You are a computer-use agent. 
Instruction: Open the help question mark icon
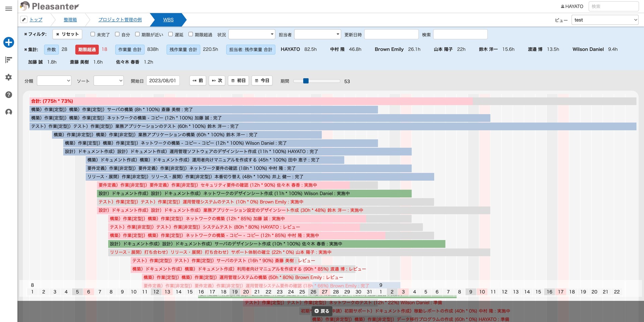9,95
